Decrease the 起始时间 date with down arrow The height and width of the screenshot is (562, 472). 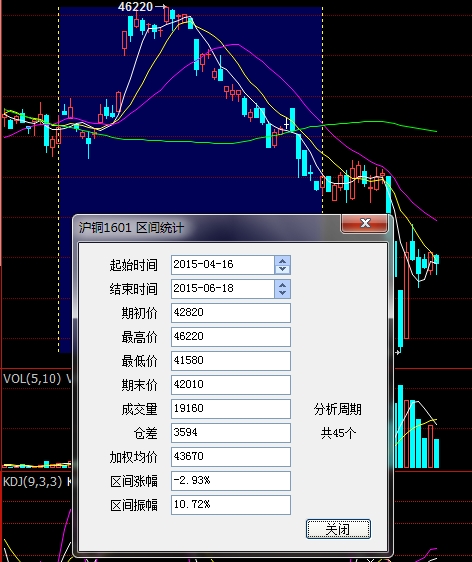click(x=282, y=269)
